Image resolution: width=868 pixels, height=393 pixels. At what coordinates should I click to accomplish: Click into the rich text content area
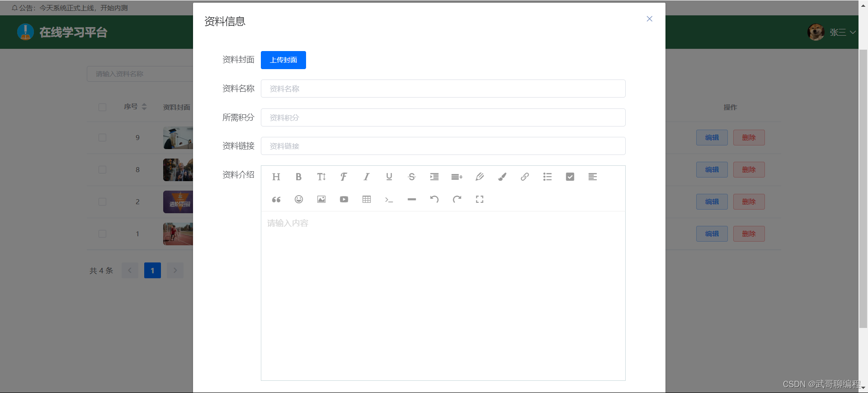(443, 296)
